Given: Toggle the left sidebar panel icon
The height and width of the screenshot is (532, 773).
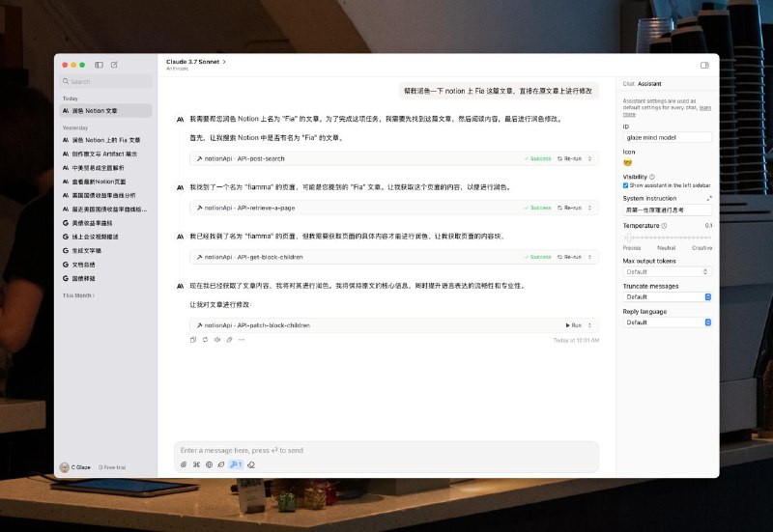Looking at the screenshot, I should coord(100,65).
